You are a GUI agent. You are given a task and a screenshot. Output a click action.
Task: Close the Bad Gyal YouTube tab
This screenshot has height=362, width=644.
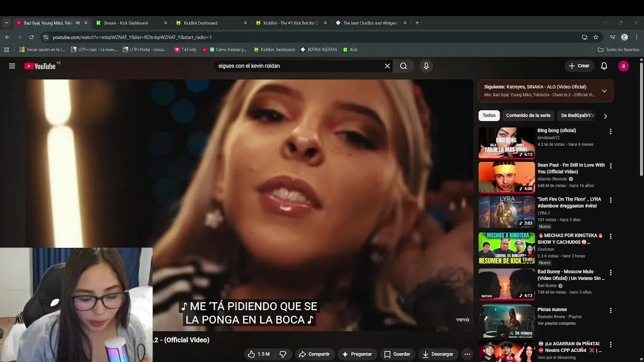pos(86,23)
